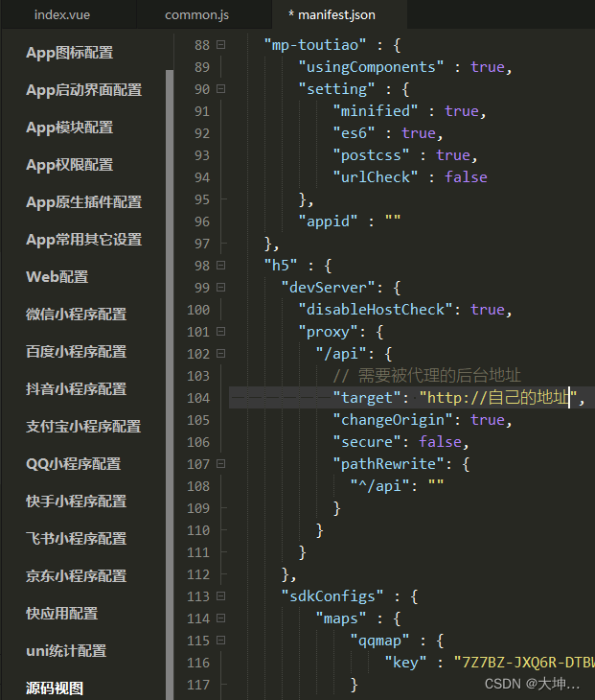Collapse h5 block fold at line 98
The width and height of the screenshot is (595, 700).
(x=220, y=266)
